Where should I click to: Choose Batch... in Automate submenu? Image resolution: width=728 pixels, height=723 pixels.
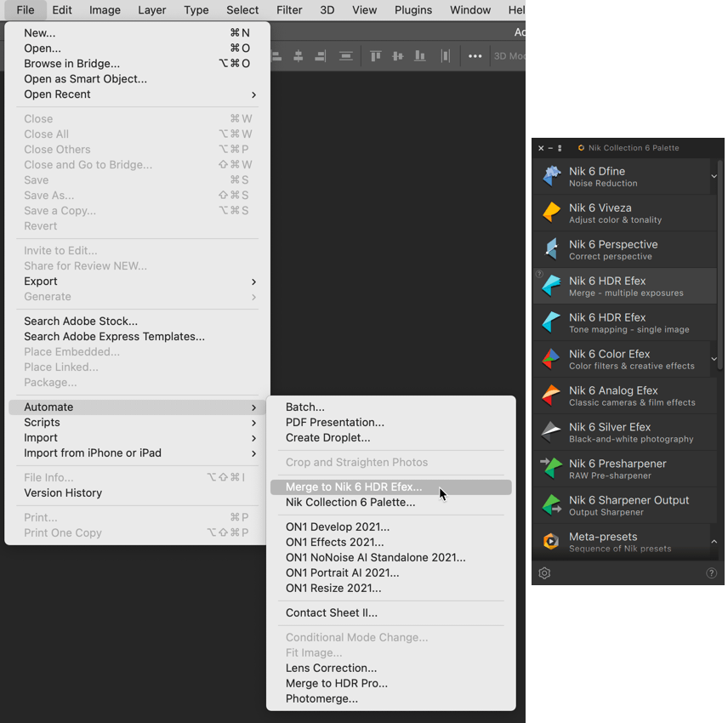click(x=391, y=407)
